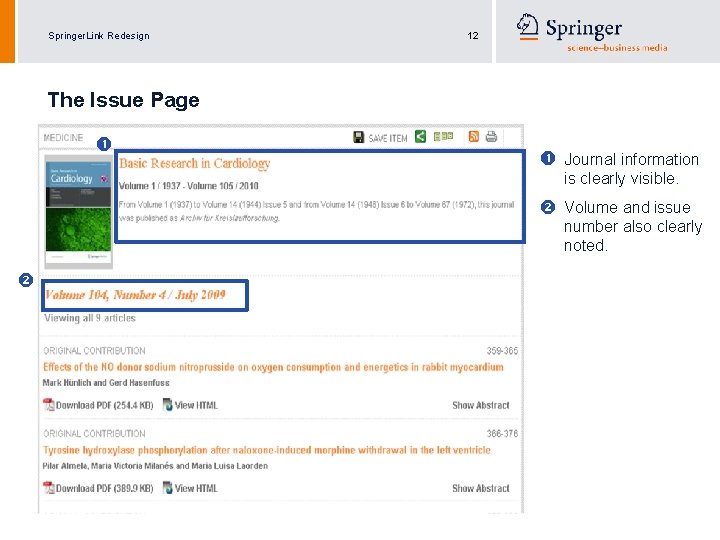Click the green reading-view icon
The image size is (720, 540).
(443, 136)
